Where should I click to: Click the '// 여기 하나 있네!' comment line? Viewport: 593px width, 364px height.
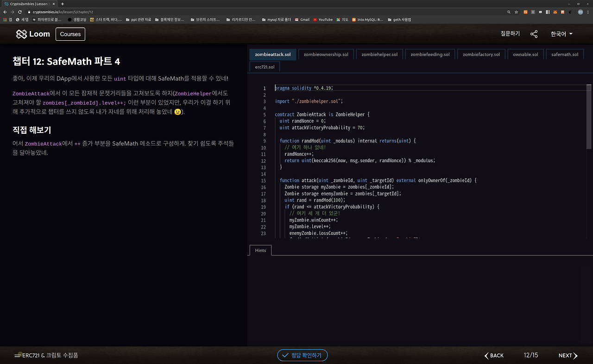305,148
